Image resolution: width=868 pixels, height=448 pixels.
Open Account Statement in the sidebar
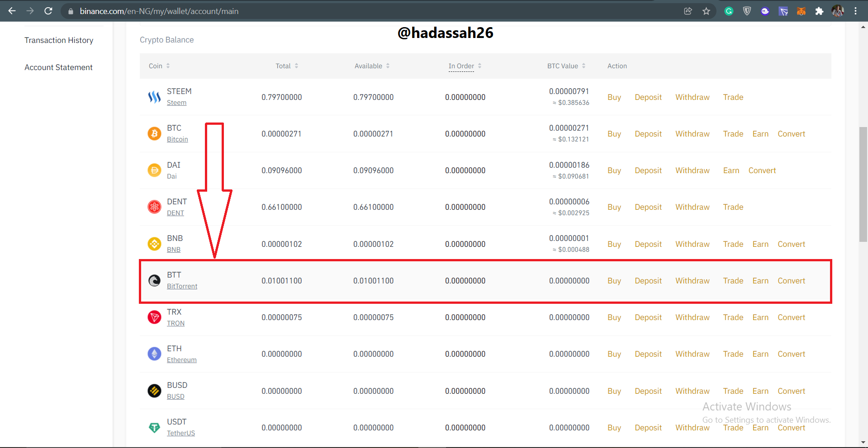58,67
